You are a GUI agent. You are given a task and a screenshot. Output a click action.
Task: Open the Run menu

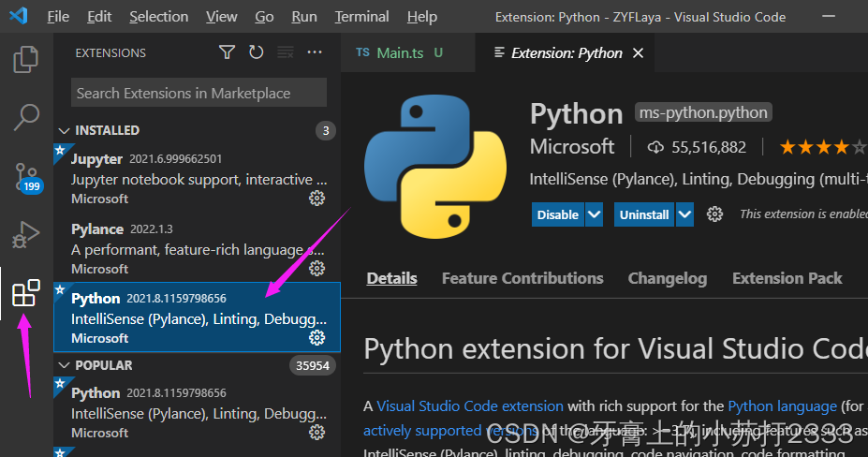click(x=304, y=17)
